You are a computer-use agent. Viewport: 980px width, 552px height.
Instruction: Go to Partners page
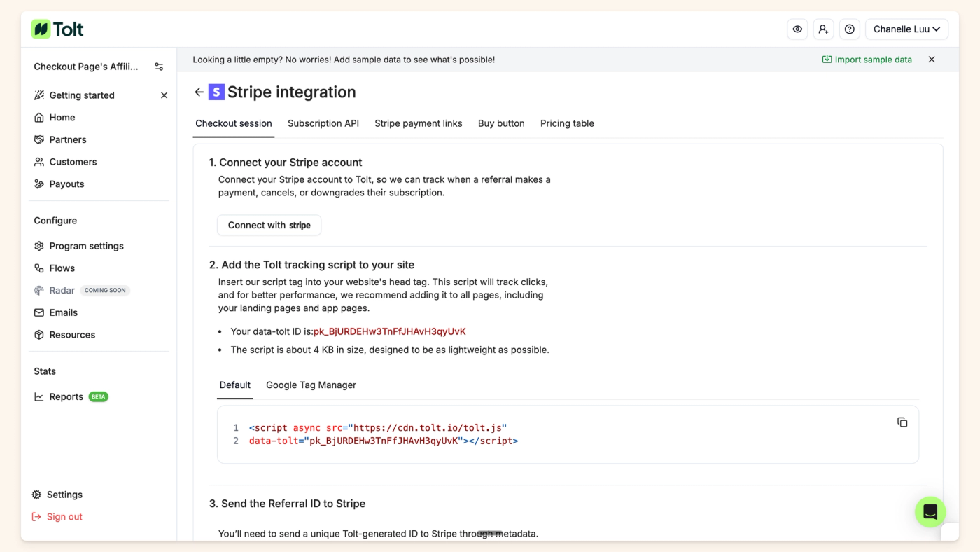click(68, 139)
